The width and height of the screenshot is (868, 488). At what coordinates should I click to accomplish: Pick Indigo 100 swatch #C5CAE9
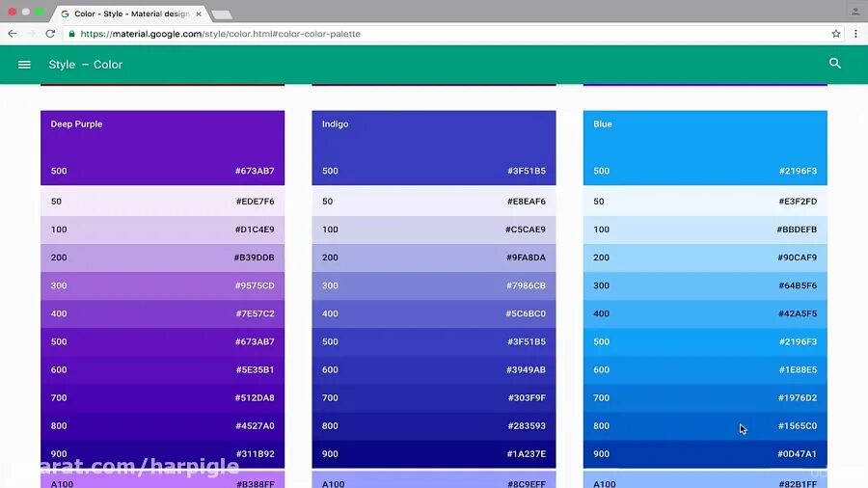tap(433, 230)
